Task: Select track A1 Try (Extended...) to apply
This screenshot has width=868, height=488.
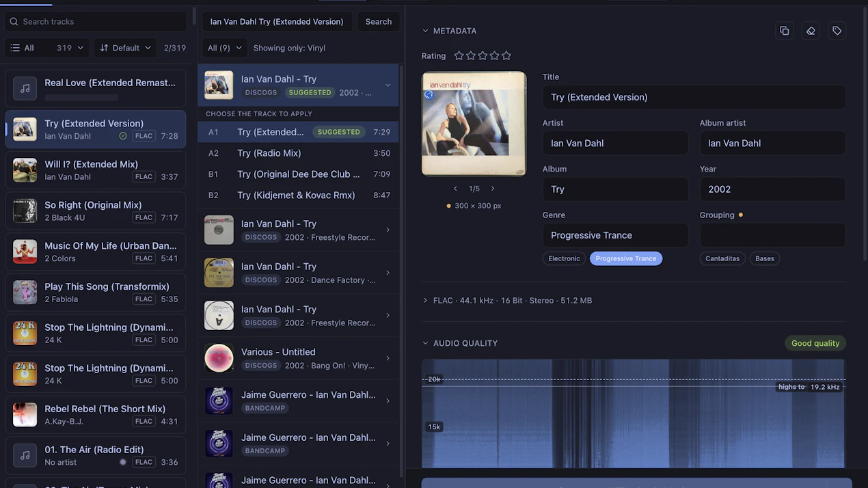Action: pyautogui.click(x=298, y=132)
